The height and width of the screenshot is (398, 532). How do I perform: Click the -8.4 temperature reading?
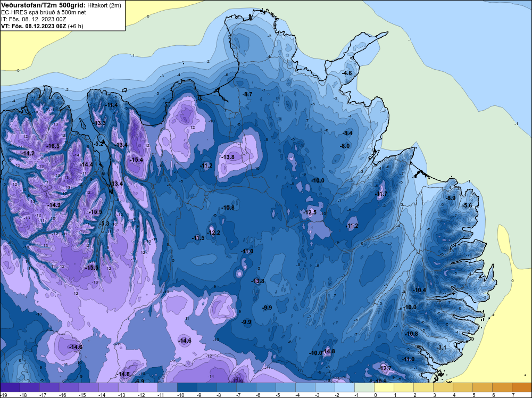348,134
